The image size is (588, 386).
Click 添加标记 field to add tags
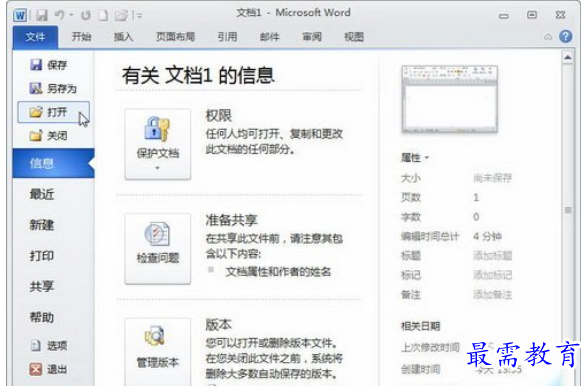click(x=492, y=275)
